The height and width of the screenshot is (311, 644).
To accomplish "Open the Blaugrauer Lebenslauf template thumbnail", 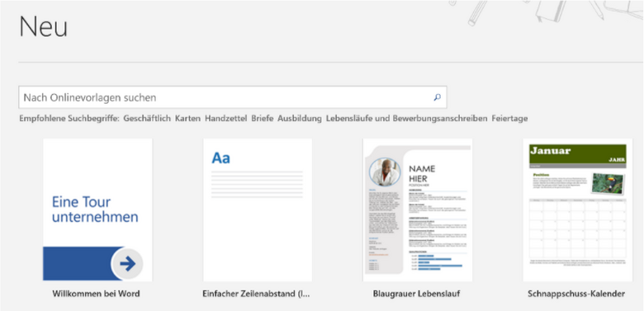I will (417, 210).
